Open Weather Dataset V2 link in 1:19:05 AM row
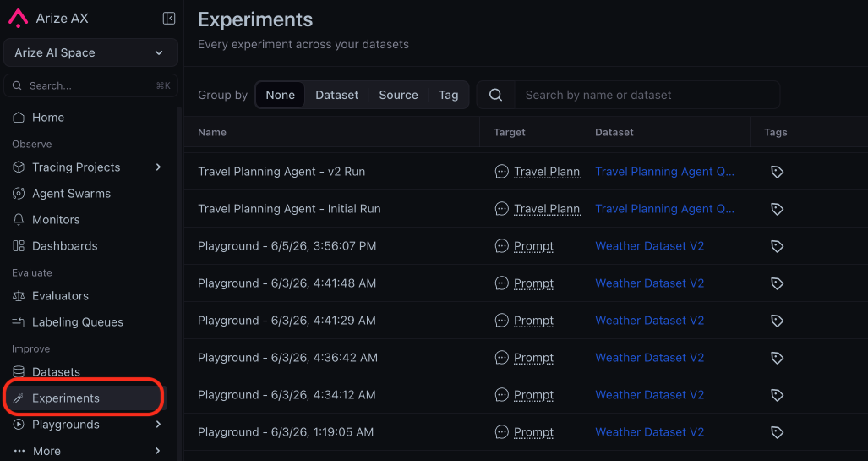 (x=649, y=431)
